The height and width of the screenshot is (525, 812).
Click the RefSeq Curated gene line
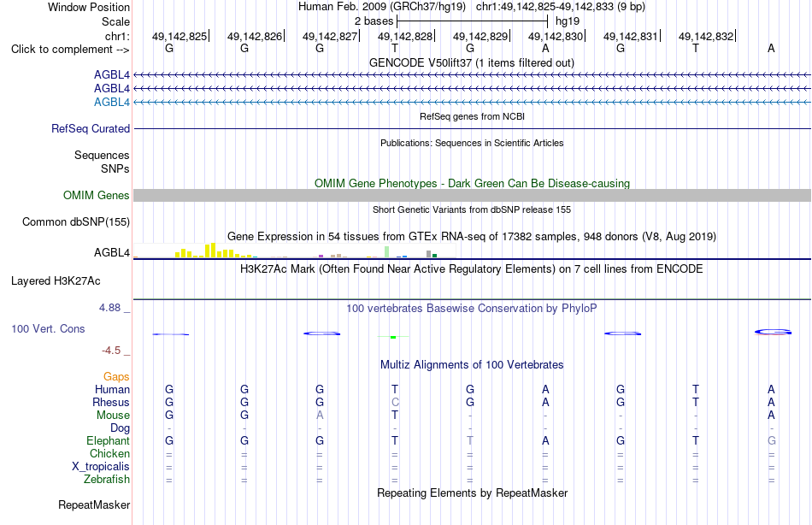pyautogui.click(x=472, y=128)
